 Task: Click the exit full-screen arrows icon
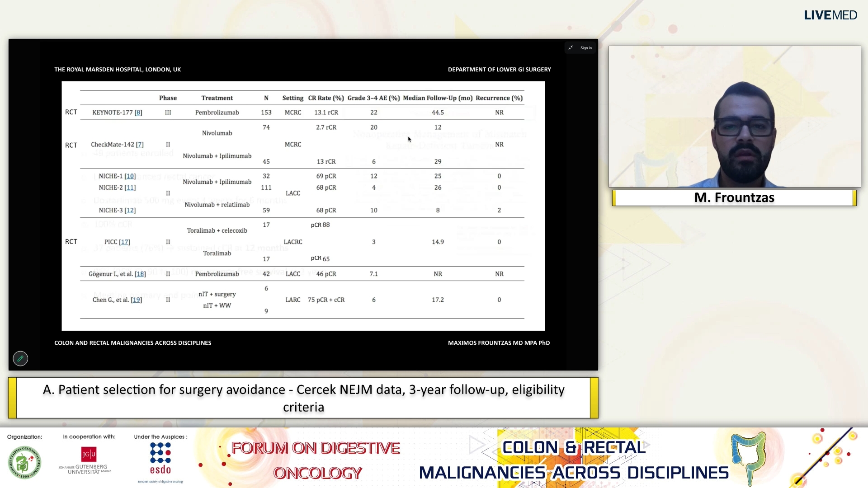571,48
